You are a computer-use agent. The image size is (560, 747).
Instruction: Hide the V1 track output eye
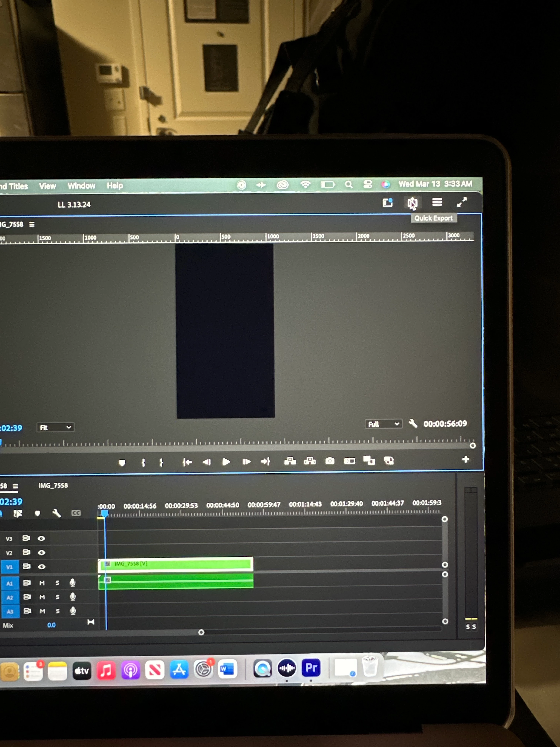tap(41, 567)
